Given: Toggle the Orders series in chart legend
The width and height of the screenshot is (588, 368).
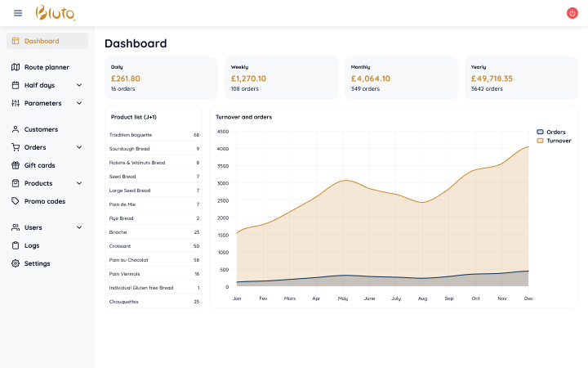Looking at the screenshot, I should coord(551,132).
